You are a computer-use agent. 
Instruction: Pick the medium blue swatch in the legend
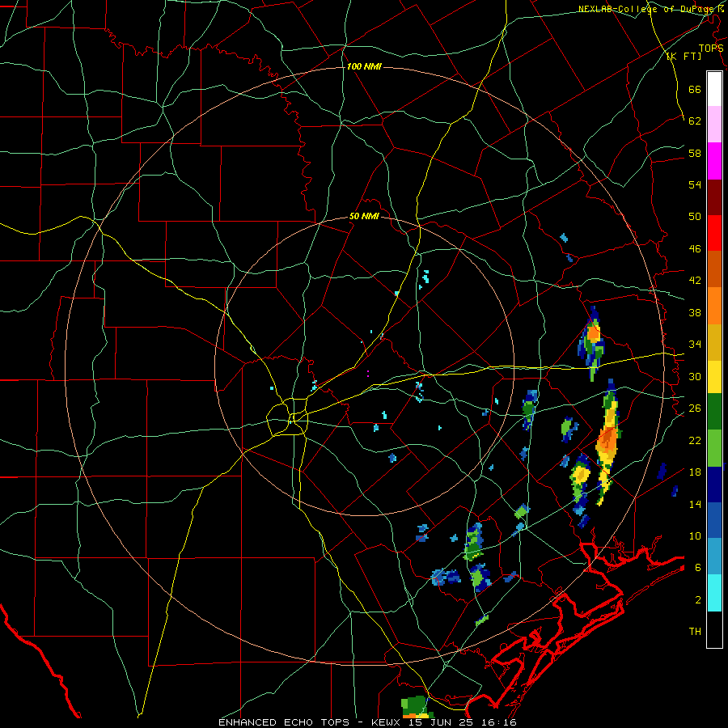714,520
